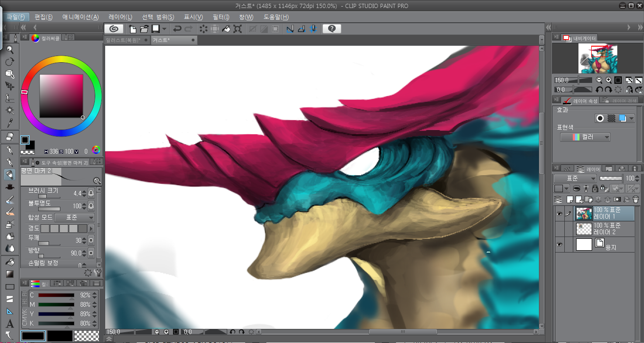
Task: Select the Figure rectangle tool
Action: (10, 286)
